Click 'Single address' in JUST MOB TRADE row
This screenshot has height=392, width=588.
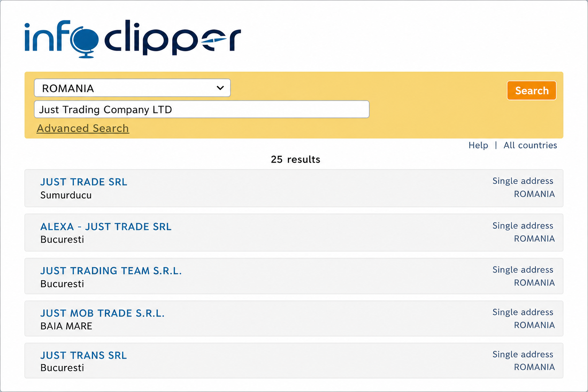pyautogui.click(x=523, y=312)
